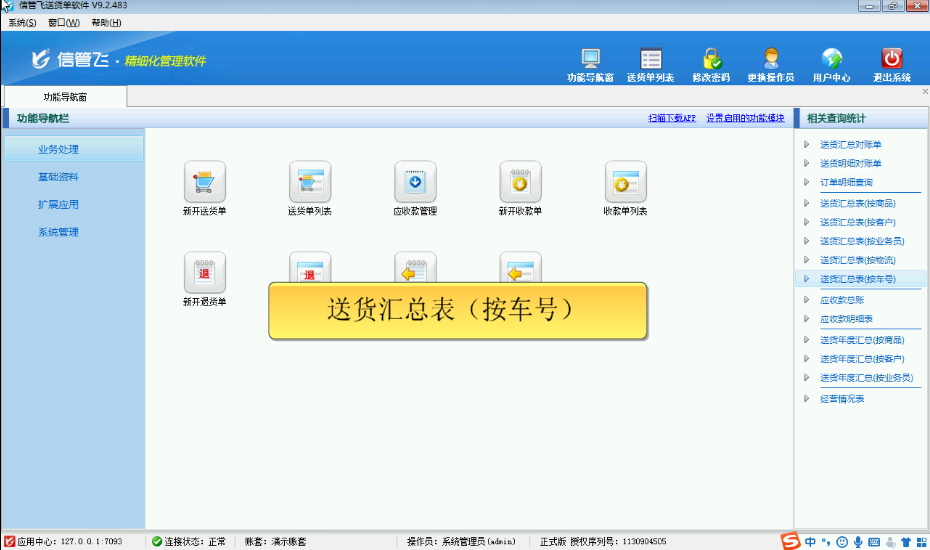Open the 收款单列表 icon
This screenshot has width=930, height=550.
(625, 182)
